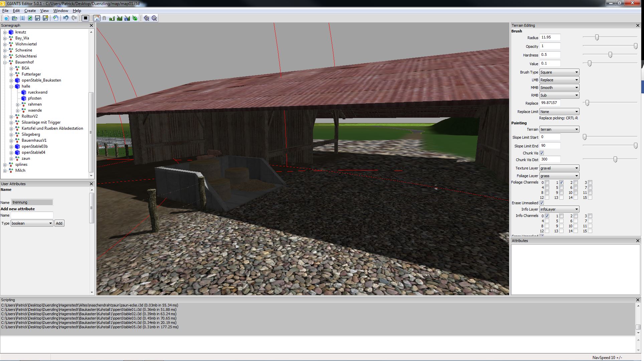
Task: Toggle the house-shaped navigation mode icon
Action: click(97, 18)
